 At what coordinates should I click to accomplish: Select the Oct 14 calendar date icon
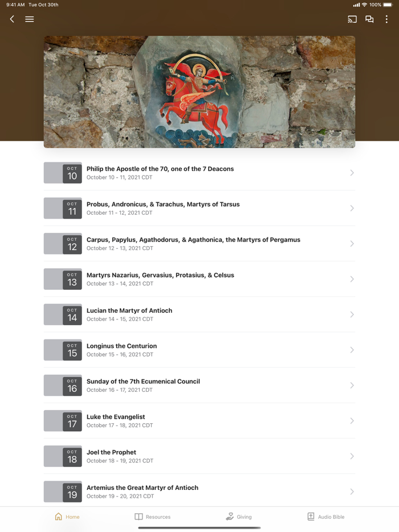tap(72, 315)
